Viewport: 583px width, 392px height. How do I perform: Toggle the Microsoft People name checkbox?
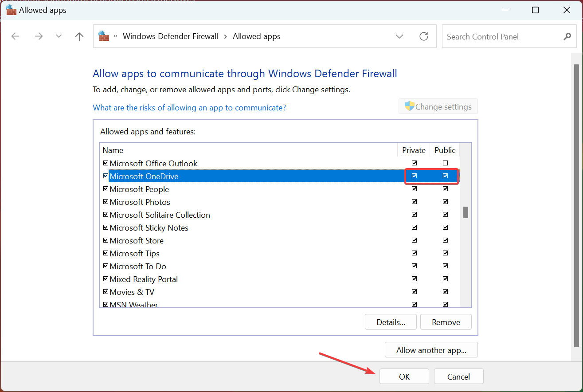pos(106,189)
